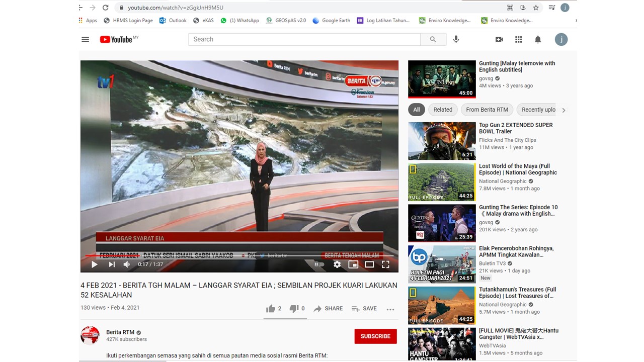
Task: Open the Tutankhamun's Treasures video title
Action: click(x=518, y=293)
